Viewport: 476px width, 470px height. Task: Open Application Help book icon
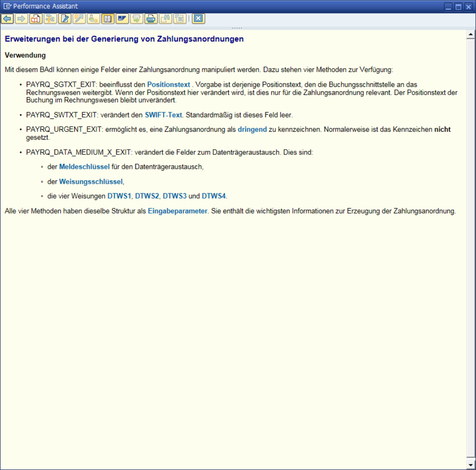(x=36, y=18)
